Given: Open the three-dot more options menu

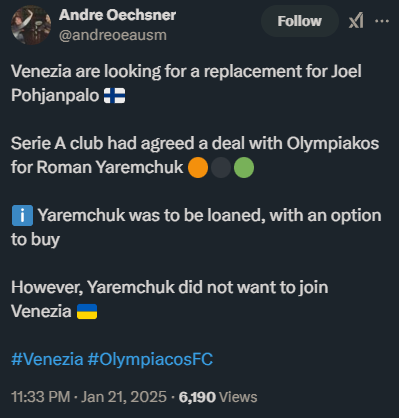Looking at the screenshot, I should [x=382, y=21].
